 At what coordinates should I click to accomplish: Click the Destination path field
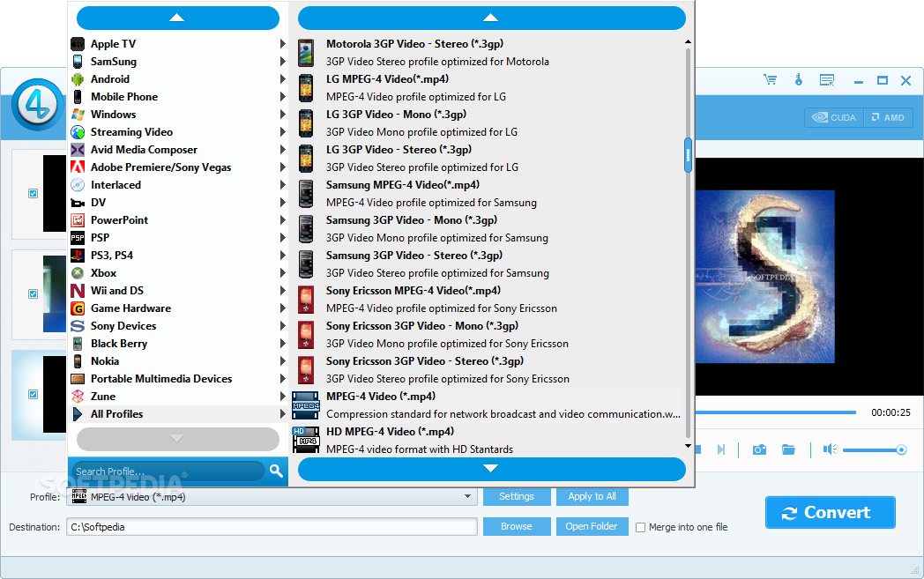coord(272,527)
